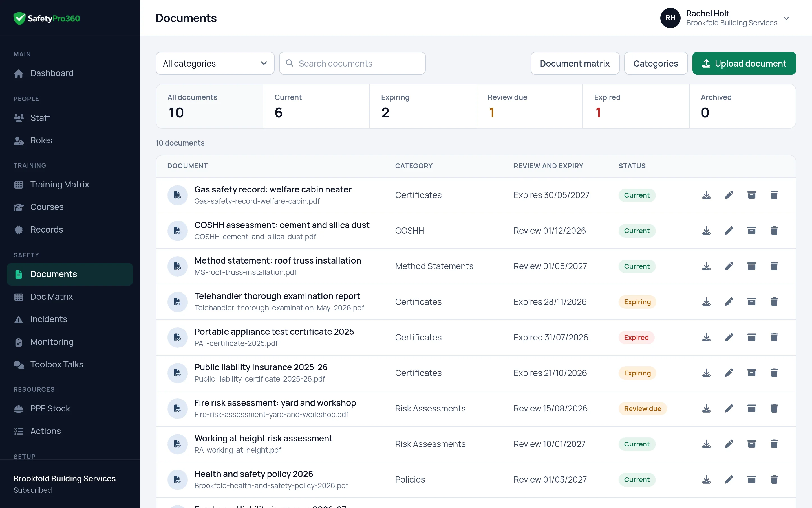Open PPE Stock
The image size is (812, 508).
(70, 409)
